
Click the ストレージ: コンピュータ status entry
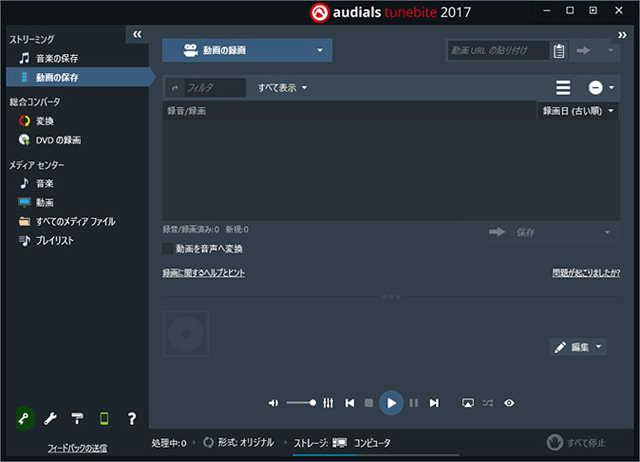click(x=342, y=443)
